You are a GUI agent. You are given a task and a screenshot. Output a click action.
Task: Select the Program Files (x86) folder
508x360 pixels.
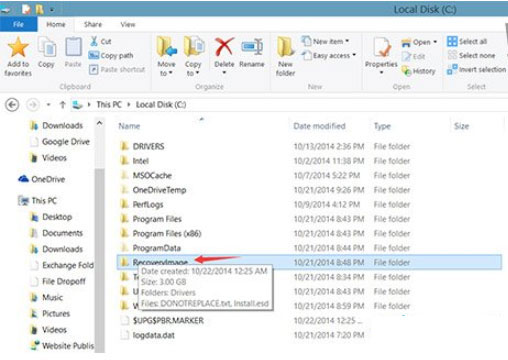(167, 233)
